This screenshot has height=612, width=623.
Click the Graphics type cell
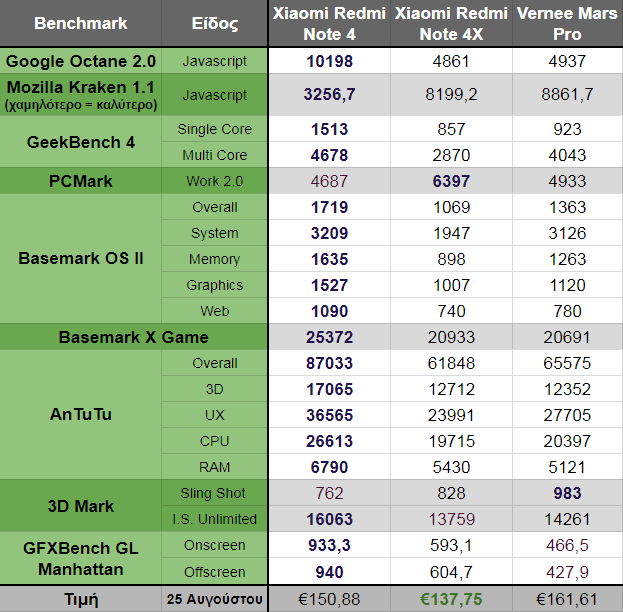(215, 285)
